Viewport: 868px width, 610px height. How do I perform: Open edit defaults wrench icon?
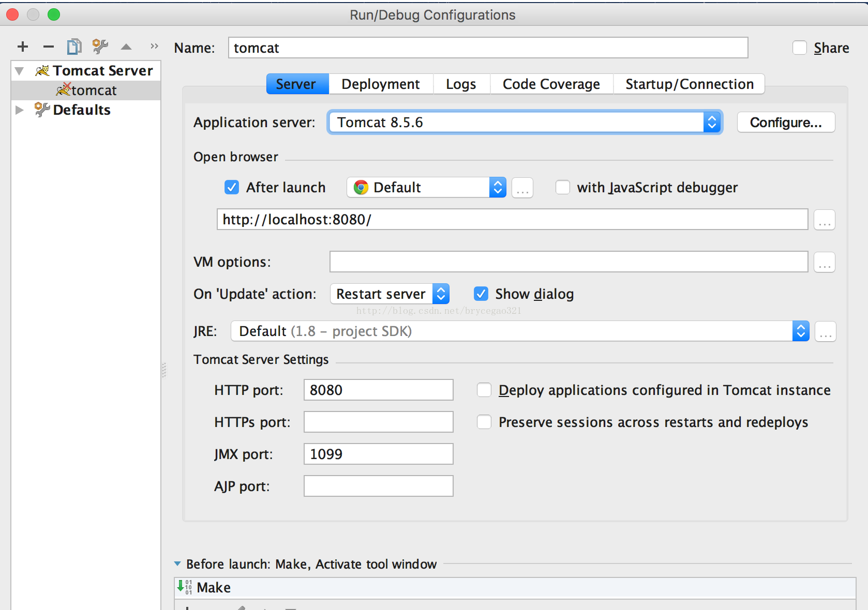pyautogui.click(x=100, y=47)
